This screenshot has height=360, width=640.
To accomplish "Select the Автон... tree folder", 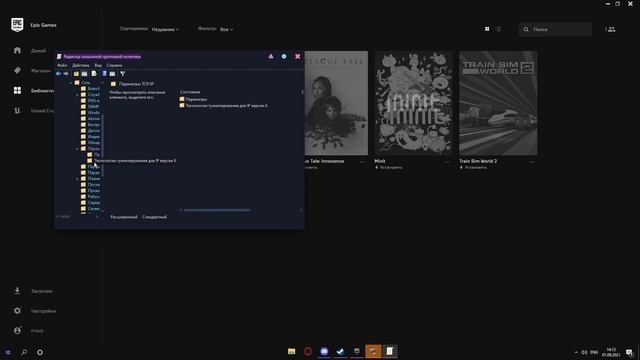I will (90, 118).
